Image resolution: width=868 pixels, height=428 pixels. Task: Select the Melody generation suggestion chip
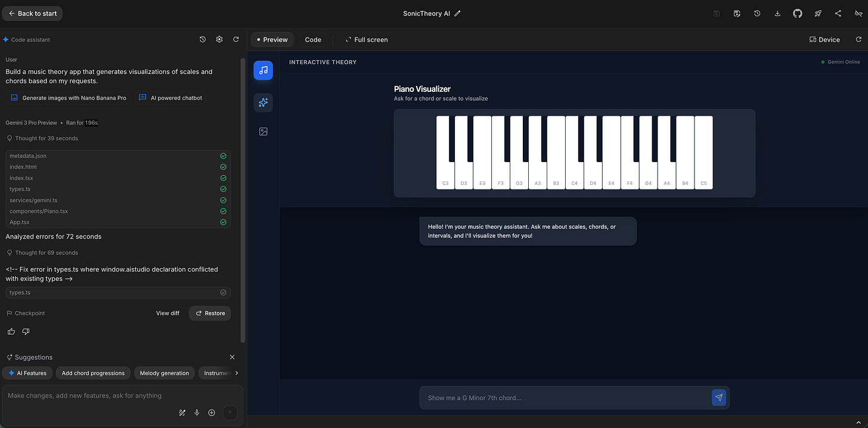(x=164, y=373)
